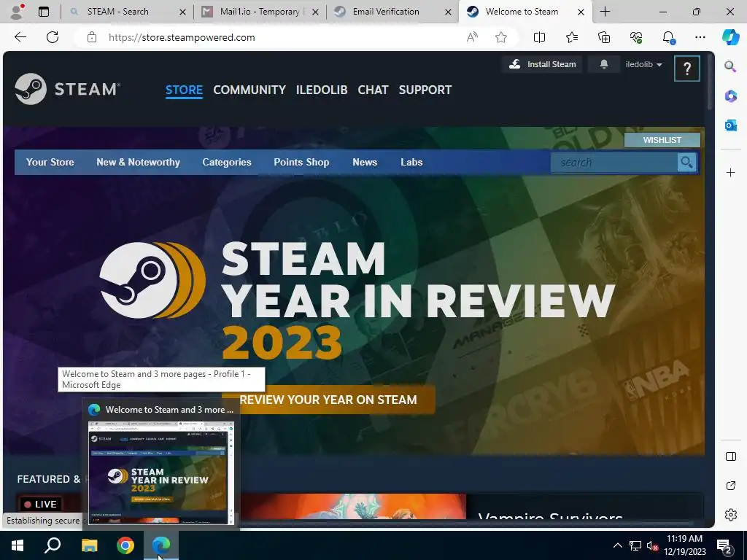This screenshot has height=560, width=747.
Task: Click page vertical scrollbar
Action: click(711, 81)
